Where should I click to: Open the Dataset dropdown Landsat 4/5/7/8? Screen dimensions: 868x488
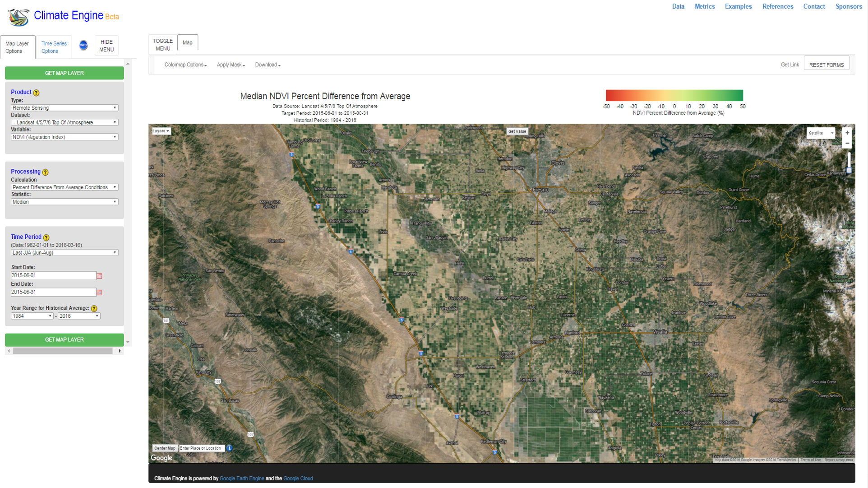click(65, 122)
